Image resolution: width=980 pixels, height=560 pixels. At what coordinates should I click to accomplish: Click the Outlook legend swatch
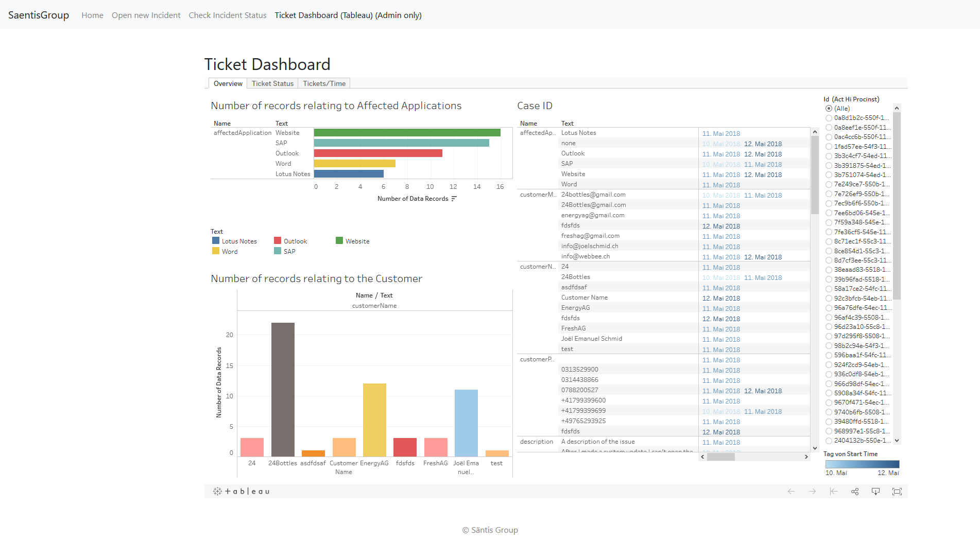click(x=278, y=240)
